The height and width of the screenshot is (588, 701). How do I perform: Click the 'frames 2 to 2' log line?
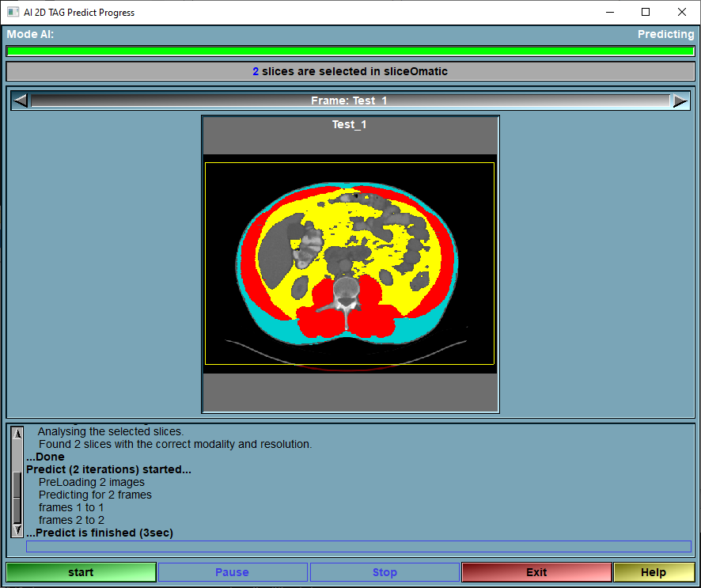click(71, 520)
